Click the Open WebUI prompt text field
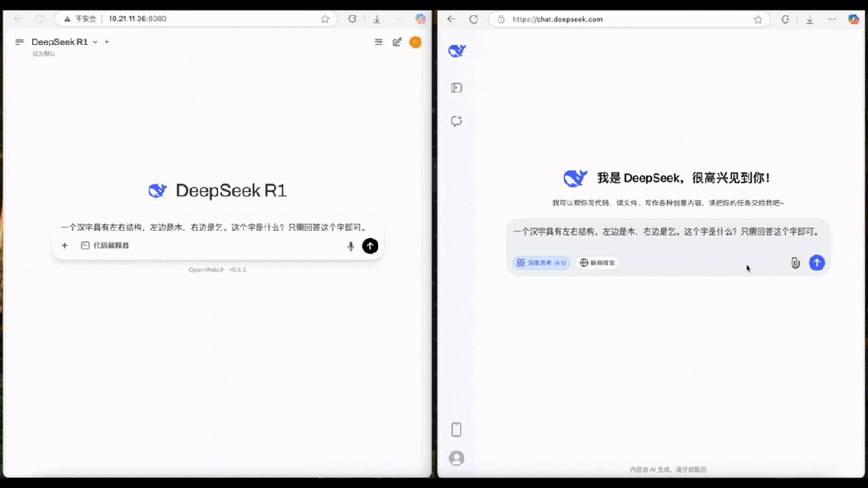 (215, 228)
